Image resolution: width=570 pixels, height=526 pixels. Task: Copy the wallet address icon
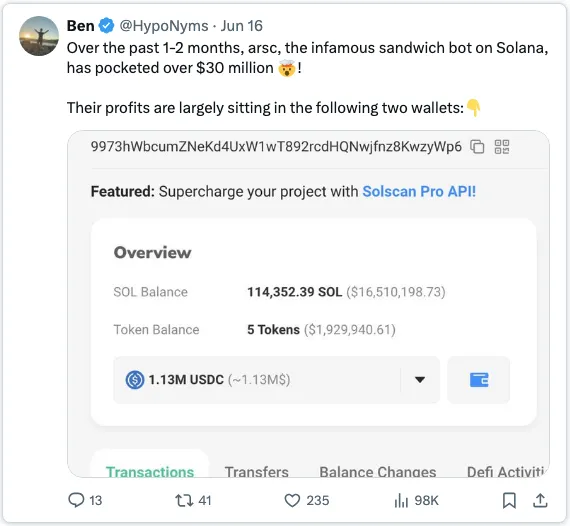tap(477, 147)
